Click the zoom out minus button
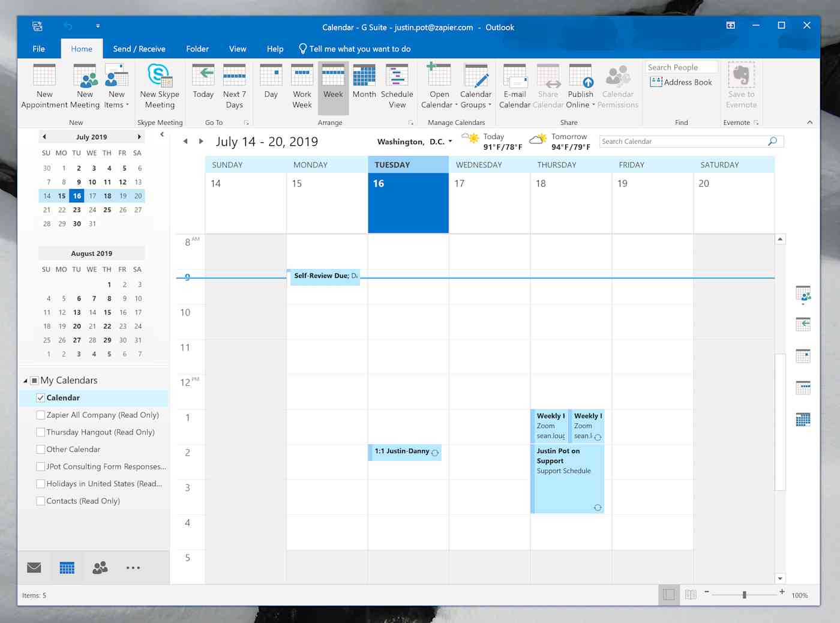The width and height of the screenshot is (840, 623). (x=707, y=592)
